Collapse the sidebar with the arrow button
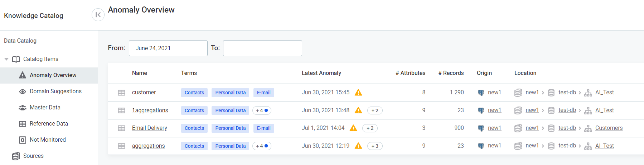The image size is (644, 165). (x=98, y=15)
